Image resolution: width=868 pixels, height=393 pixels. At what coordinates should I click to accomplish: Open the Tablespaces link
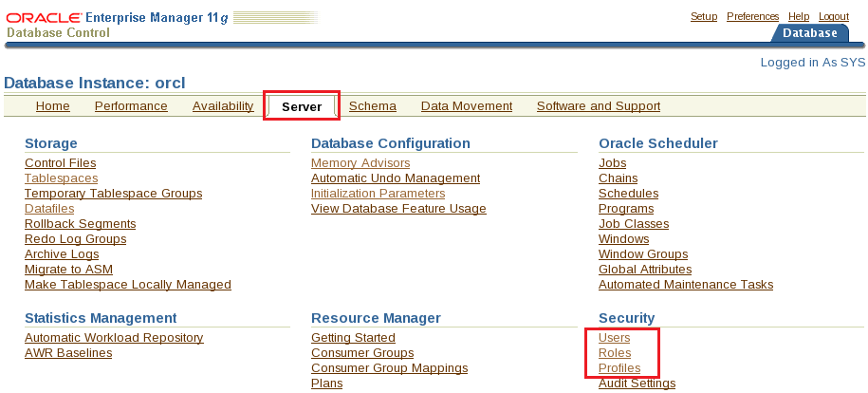[62, 178]
